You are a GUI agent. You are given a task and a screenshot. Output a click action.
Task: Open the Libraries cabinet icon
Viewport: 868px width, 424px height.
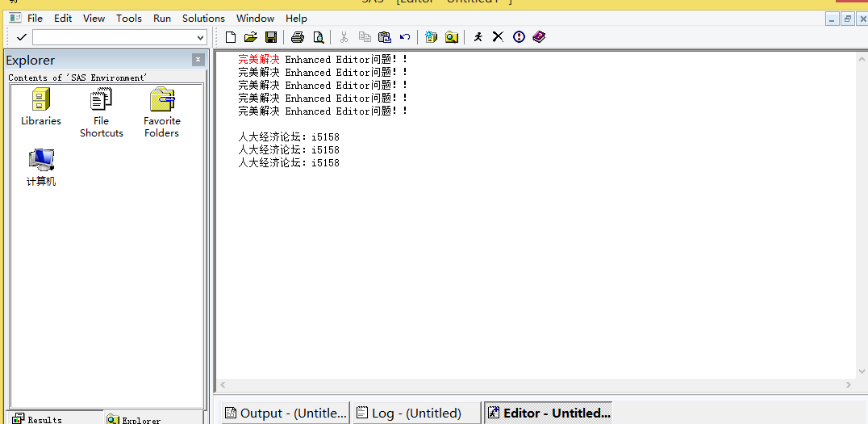41,107
